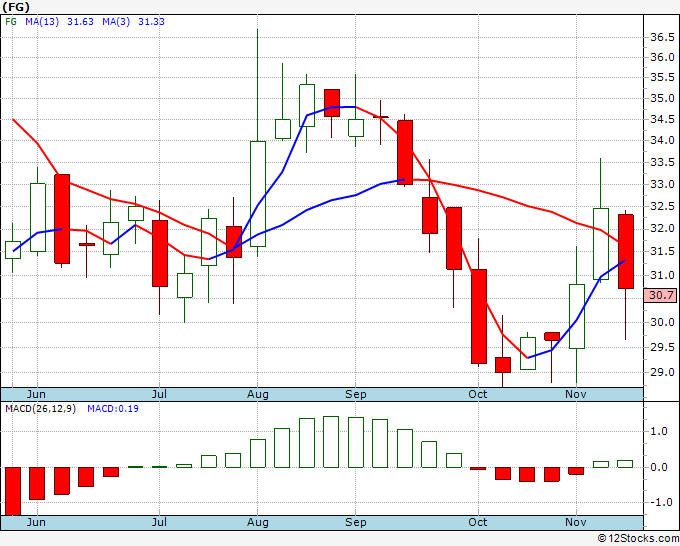Screen dimensions: 680x546
Task: Click the 29.0 price axis label
Action: (662, 373)
